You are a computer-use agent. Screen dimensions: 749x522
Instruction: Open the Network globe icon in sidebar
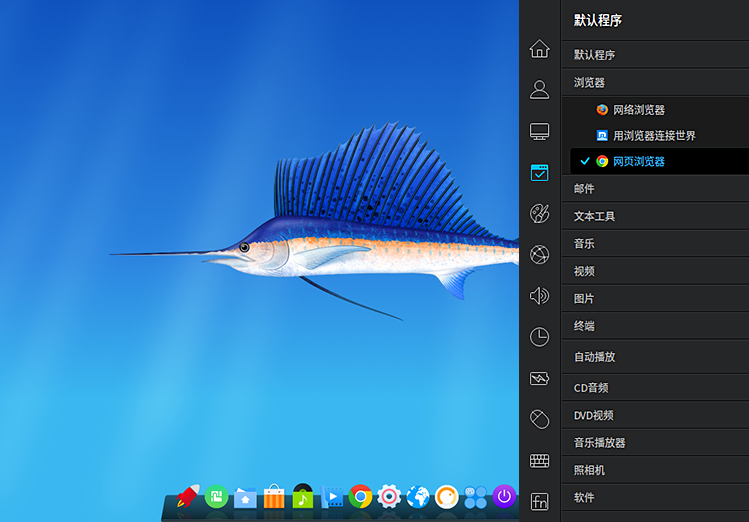(539, 255)
